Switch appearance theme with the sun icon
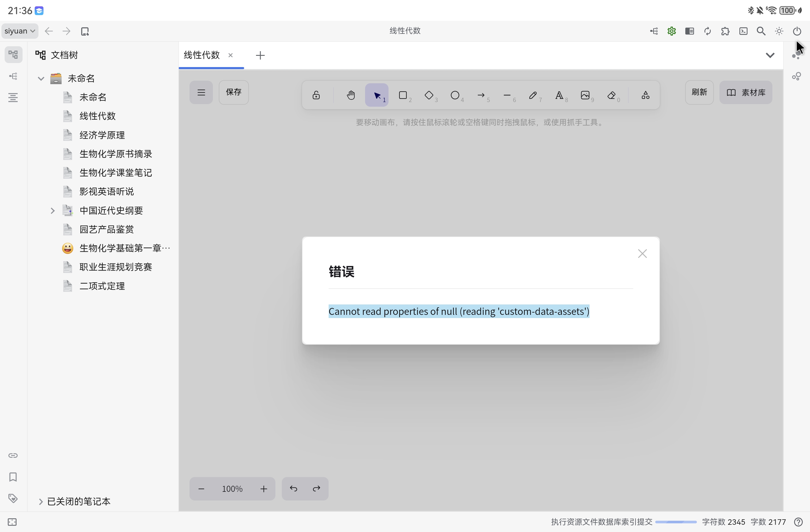810x532 pixels. (779, 31)
